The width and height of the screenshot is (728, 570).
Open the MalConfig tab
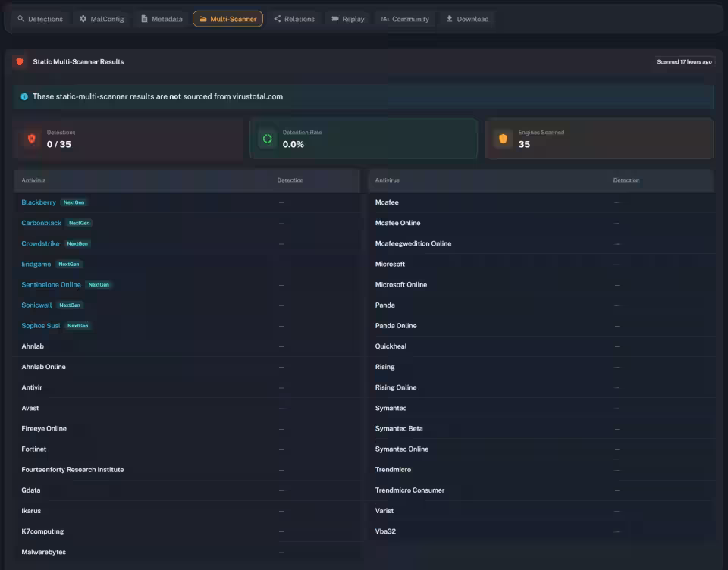102,19
